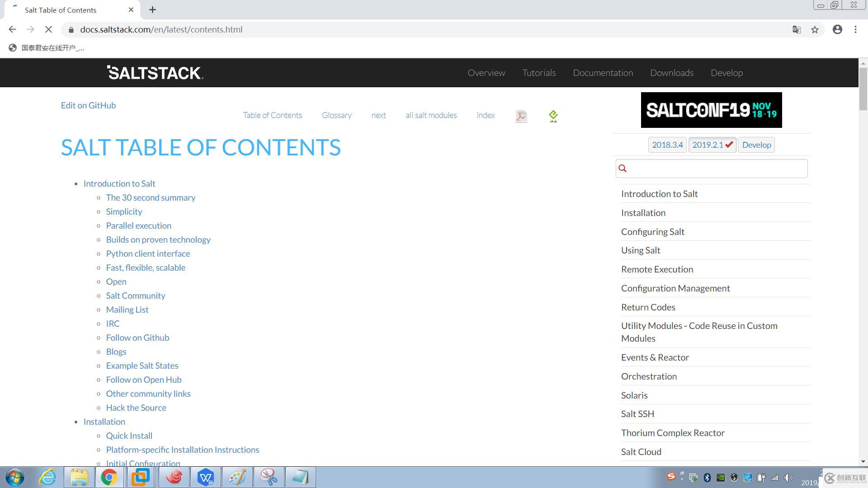The image size is (868, 488).
Task: Open File Explorer from taskbar
Action: pyautogui.click(x=79, y=477)
